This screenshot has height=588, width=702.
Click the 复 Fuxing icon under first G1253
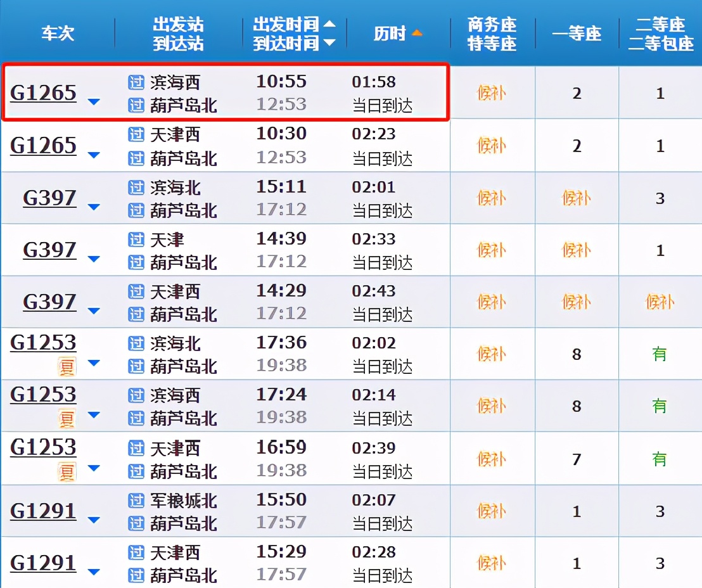(x=68, y=365)
